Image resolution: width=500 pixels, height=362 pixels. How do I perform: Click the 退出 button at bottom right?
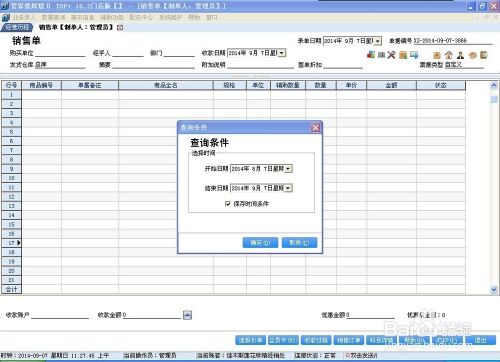click(480, 340)
